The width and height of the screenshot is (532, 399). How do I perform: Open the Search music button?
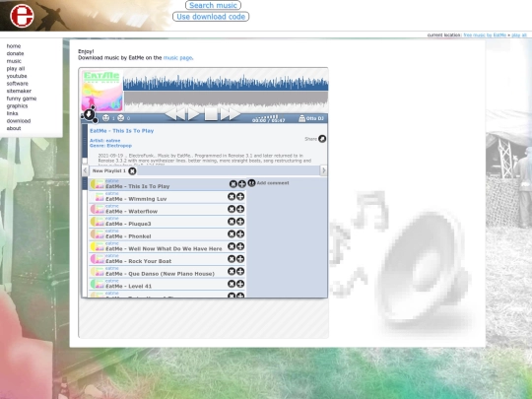213,6
